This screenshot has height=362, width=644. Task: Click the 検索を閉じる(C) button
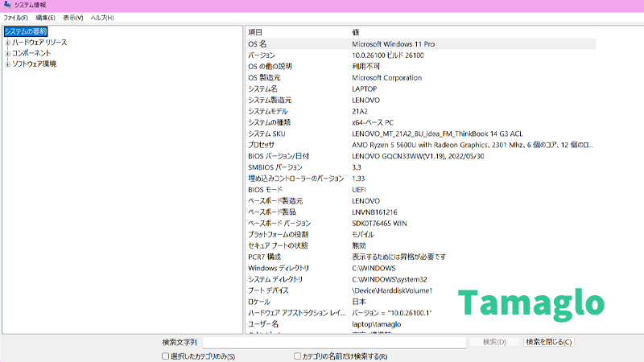(x=549, y=342)
